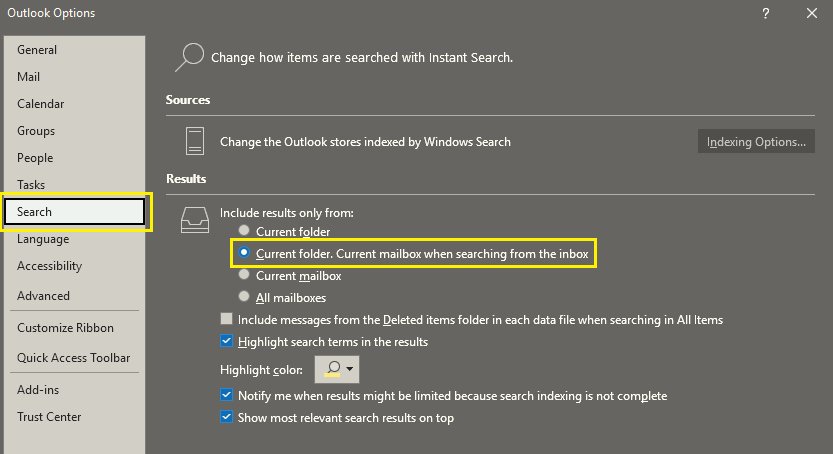
Task: Toggle Notify me when results might be limited
Action: click(x=226, y=395)
